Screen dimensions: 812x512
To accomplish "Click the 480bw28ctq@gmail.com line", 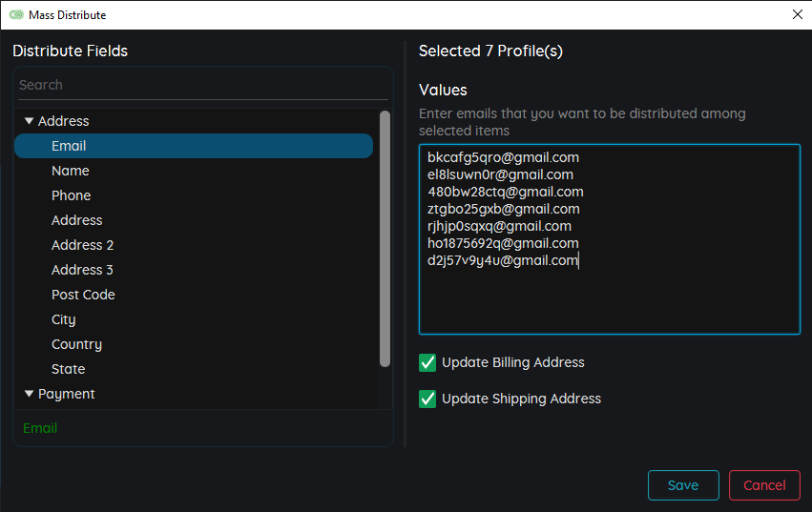I will click(x=506, y=192).
